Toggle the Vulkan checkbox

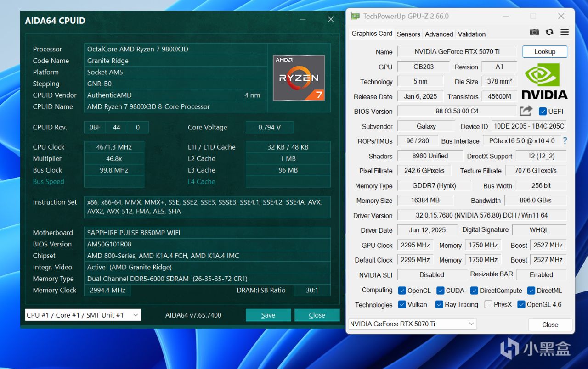pyautogui.click(x=402, y=304)
